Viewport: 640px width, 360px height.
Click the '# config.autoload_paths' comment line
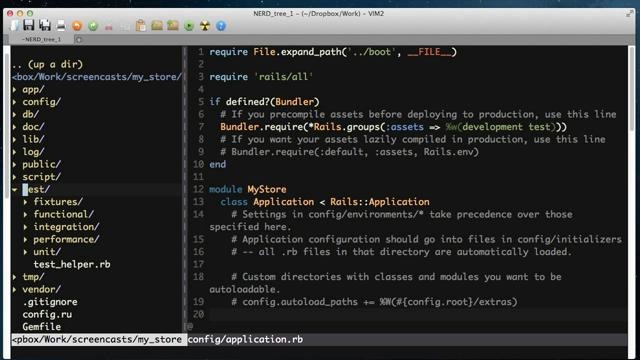(x=374, y=302)
